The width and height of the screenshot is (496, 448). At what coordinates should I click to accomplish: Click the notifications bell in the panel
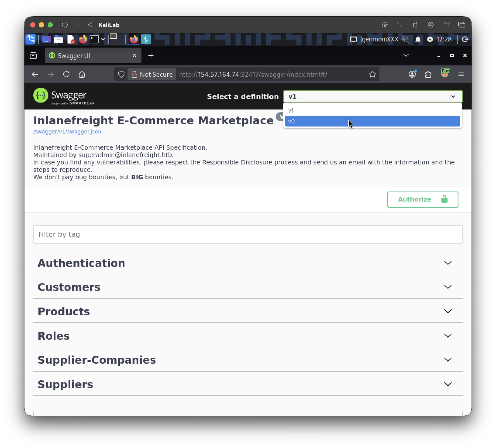(x=417, y=39)
